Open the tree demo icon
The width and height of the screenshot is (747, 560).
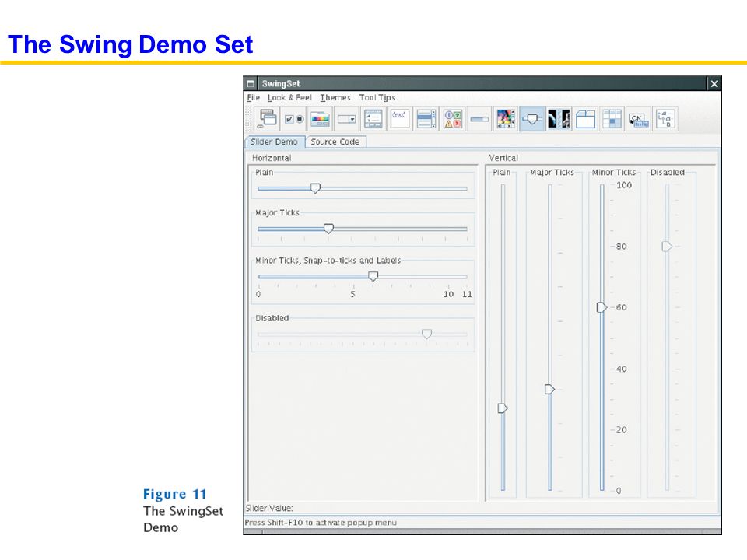(x=665, y=118)
